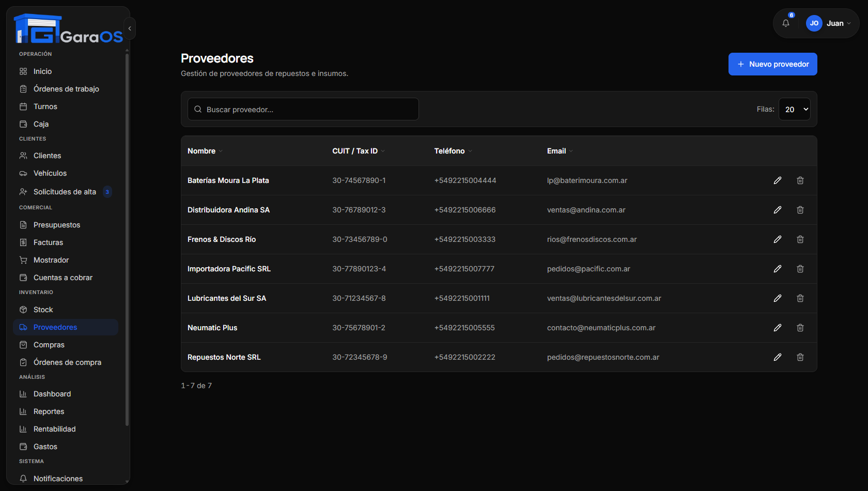
Task: Sort table by CUIT / Tax ID column
Action: point(359,151)
